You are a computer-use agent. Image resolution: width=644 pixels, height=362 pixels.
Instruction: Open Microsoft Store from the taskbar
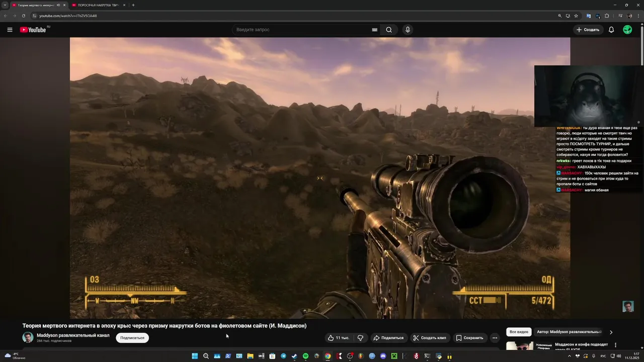click(272, 356)
